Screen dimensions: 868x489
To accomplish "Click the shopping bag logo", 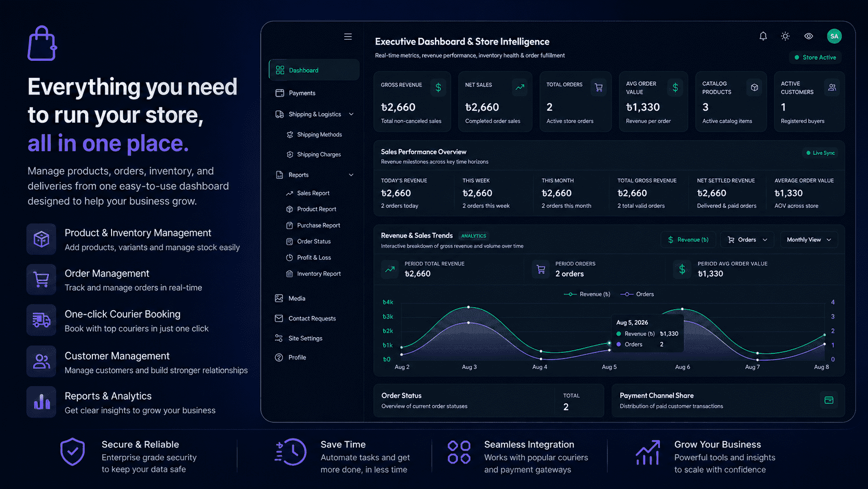I will coord(42,44).
